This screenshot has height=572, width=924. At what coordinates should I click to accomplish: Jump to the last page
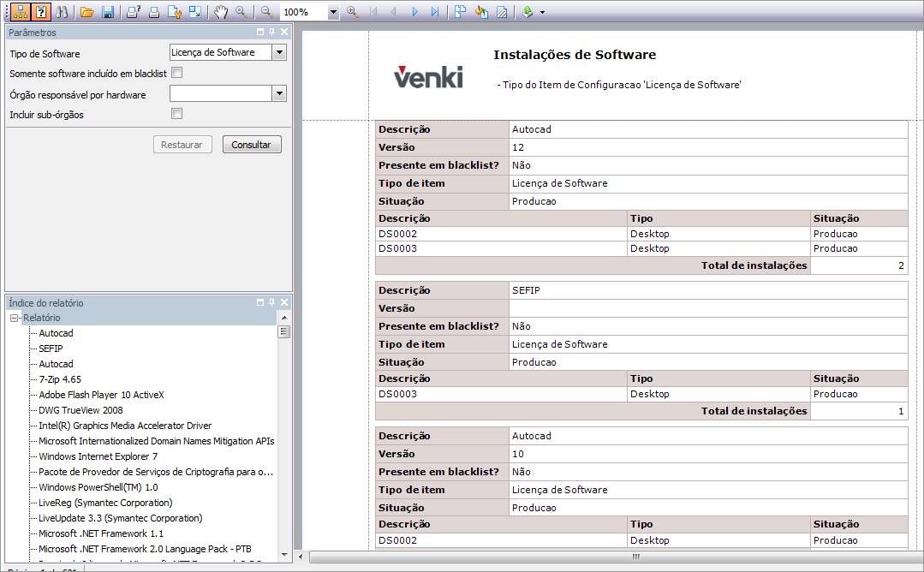coord(435,12)
